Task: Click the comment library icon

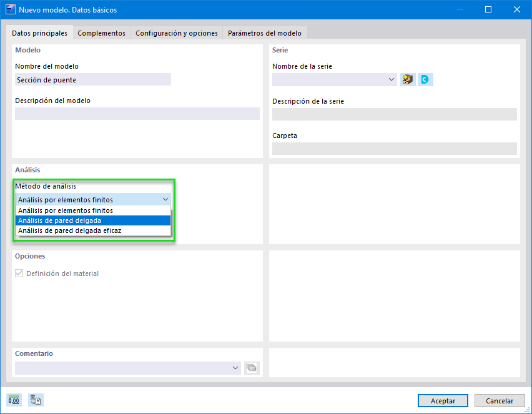Action: point(252,368)
